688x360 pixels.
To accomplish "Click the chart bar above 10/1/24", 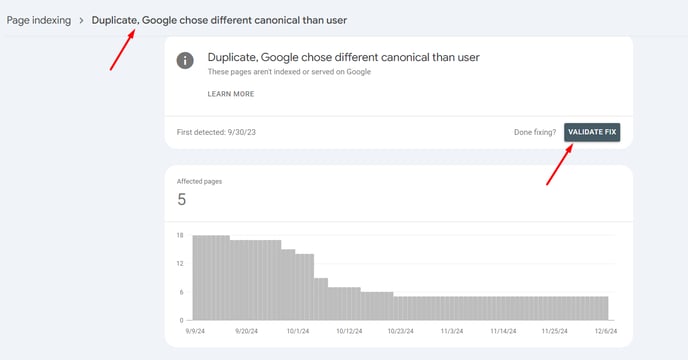I will (x=298, y=287).
